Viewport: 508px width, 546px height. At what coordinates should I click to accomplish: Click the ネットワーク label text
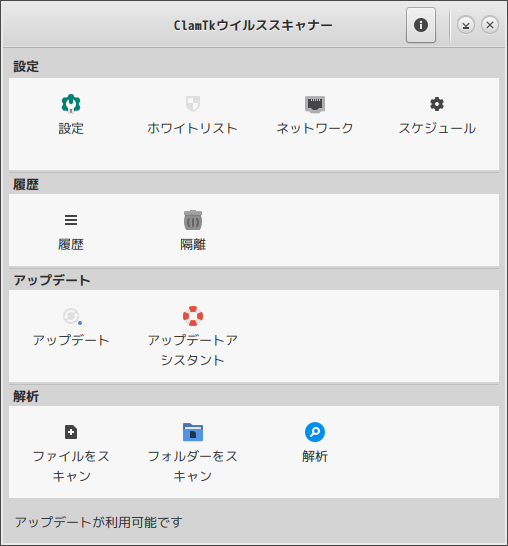coord(315,128)
